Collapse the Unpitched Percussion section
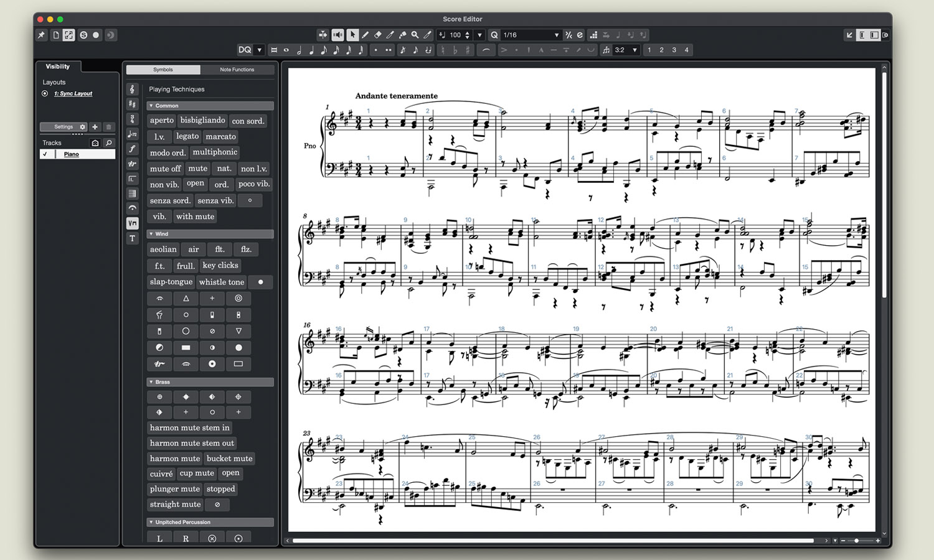The image size is (934, 560). 151,522
